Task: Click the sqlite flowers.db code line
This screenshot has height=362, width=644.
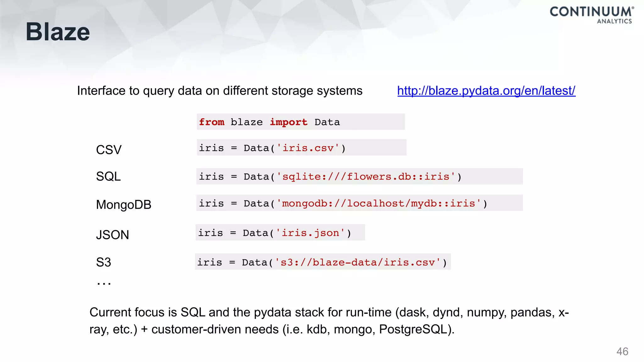Action: click(330, 177)
